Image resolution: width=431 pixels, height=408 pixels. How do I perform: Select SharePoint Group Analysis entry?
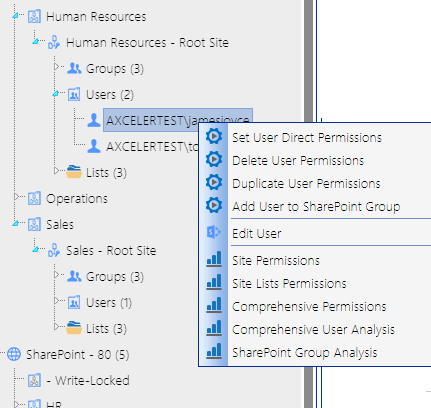pos(304,353)
